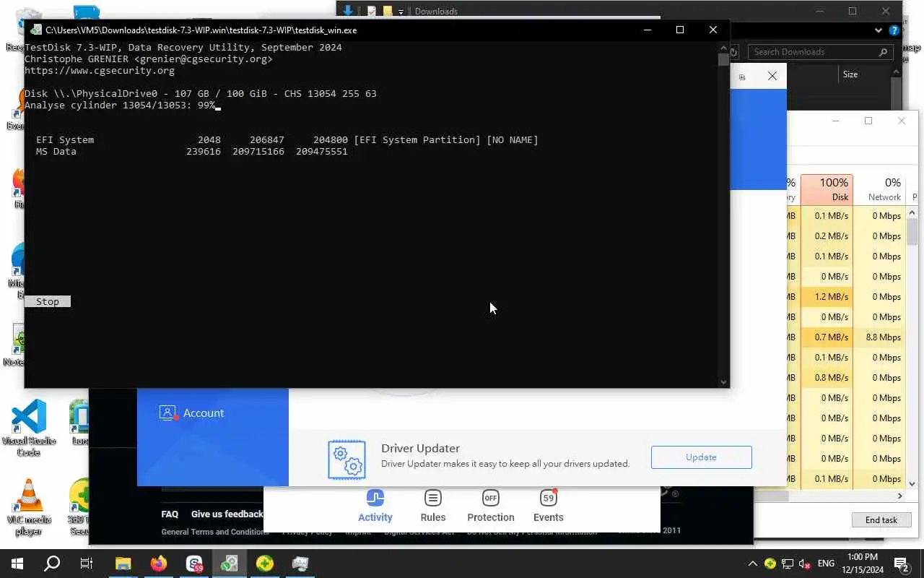Open Visual Studio Code desktop shortcut
924x578 pixels.
click(29, 428)
